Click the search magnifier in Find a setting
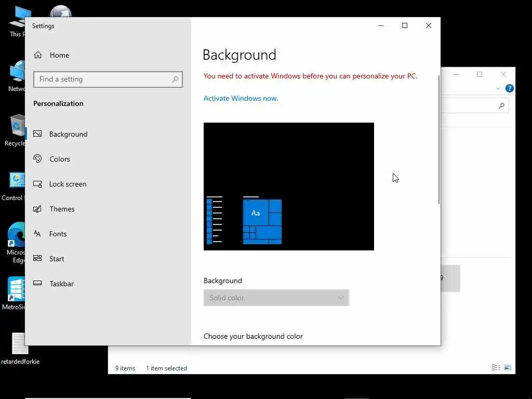 (175, 79)
